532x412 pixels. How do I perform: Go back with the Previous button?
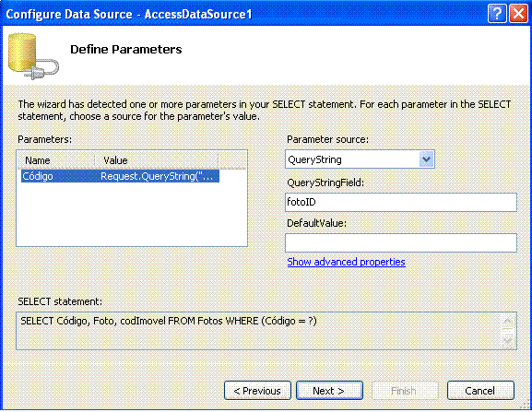tap(257, 391)
